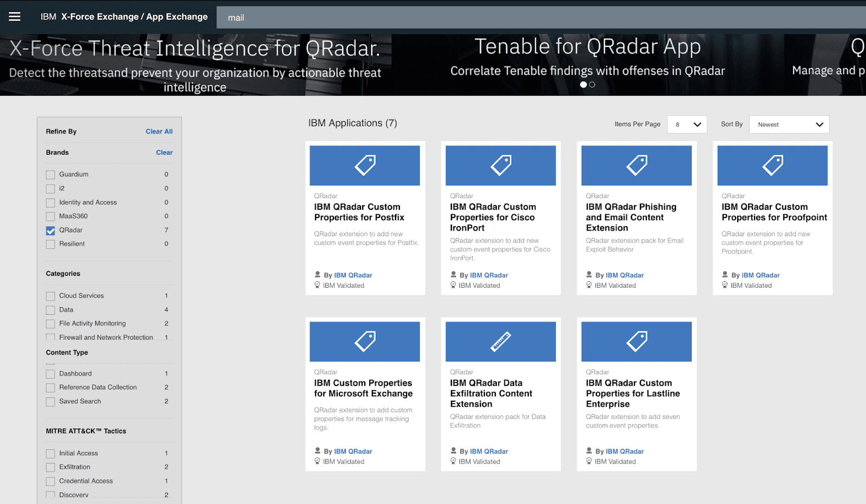Click the validated badge icon on Lastline Enterprise card

point(589,461)
